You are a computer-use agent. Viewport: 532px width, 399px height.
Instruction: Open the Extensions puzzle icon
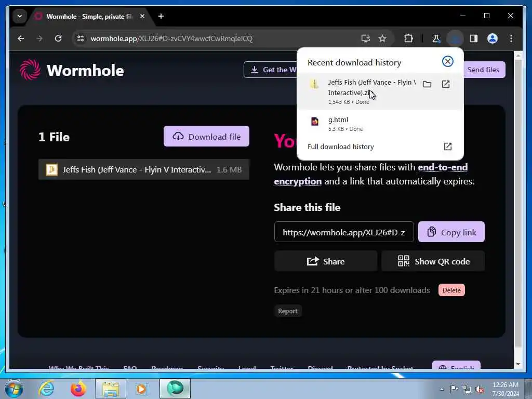[408, 38]
